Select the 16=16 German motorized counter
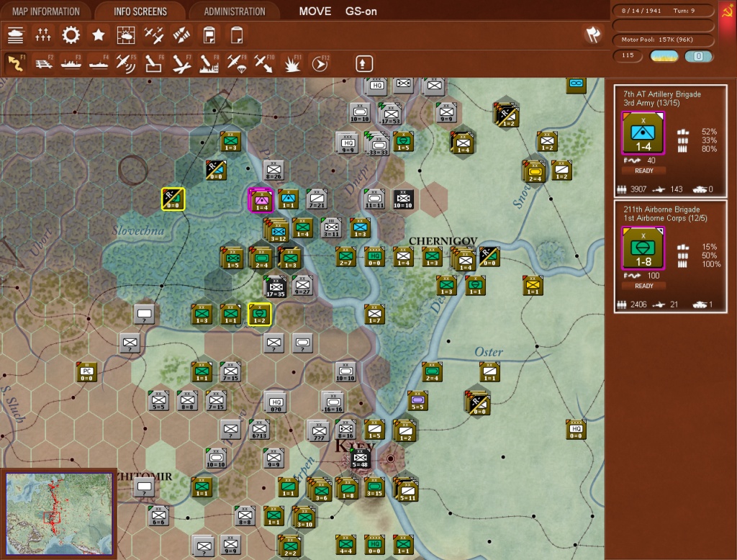The height and width of the screenshot is (560, 737). tap(333, 402)
